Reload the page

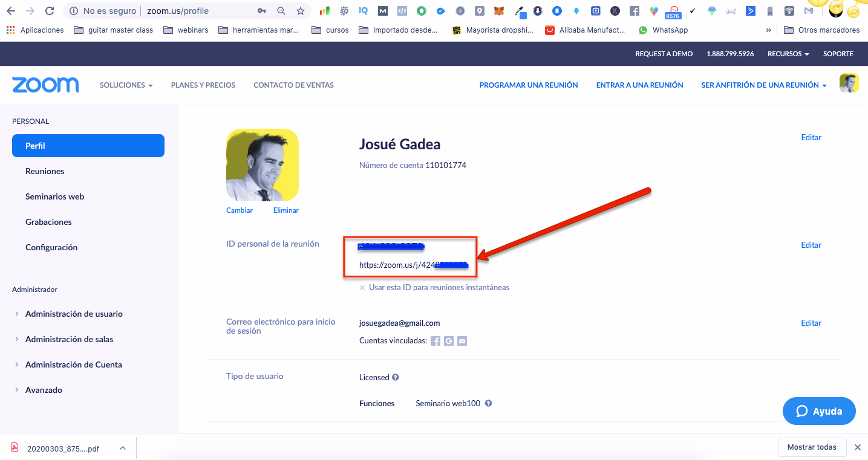[50, 11]
